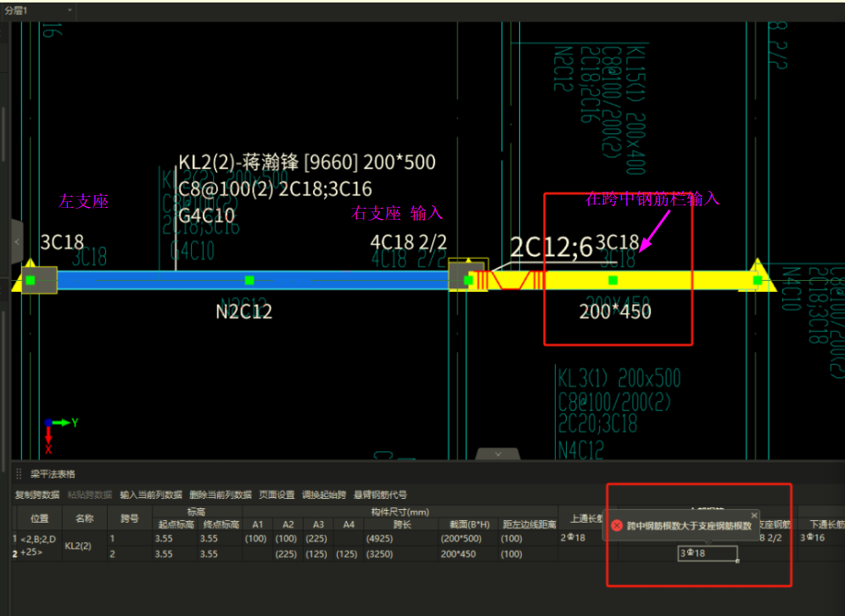Click the 200*450 section label on the canvas

(x=615, y=311)
